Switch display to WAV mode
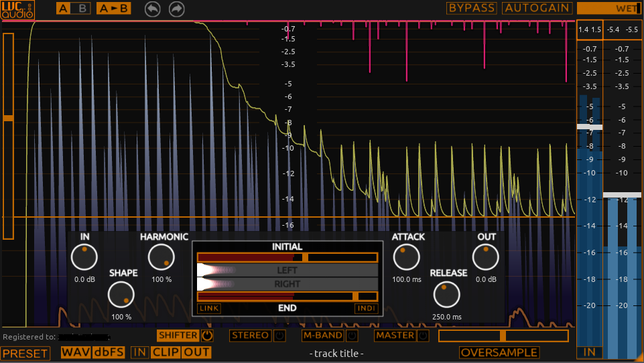Image resolution: width=644 pixels, height=363 pixels. coord(76,352)
